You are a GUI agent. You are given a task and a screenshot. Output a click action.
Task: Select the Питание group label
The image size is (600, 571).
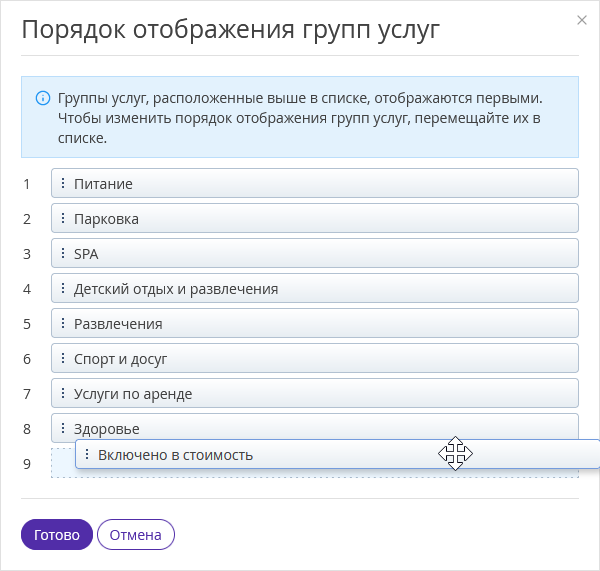coord(103,184)
